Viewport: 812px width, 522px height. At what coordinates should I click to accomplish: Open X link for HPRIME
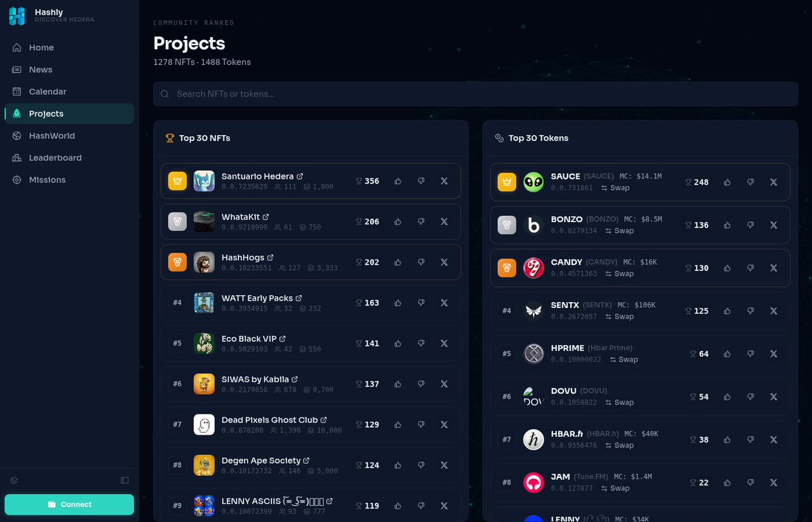click(x=773, y=353)
